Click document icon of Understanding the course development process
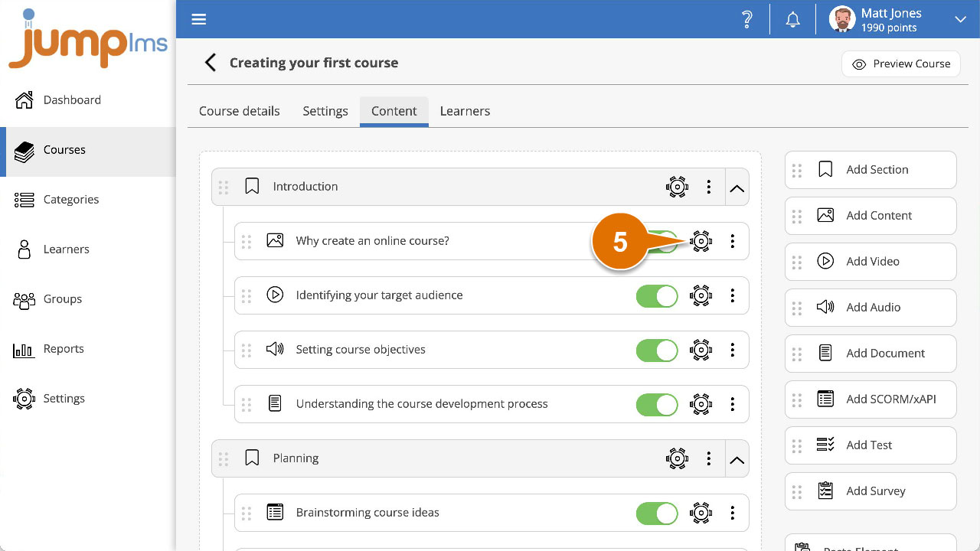 pyautogui.click(x=275, y=403)
